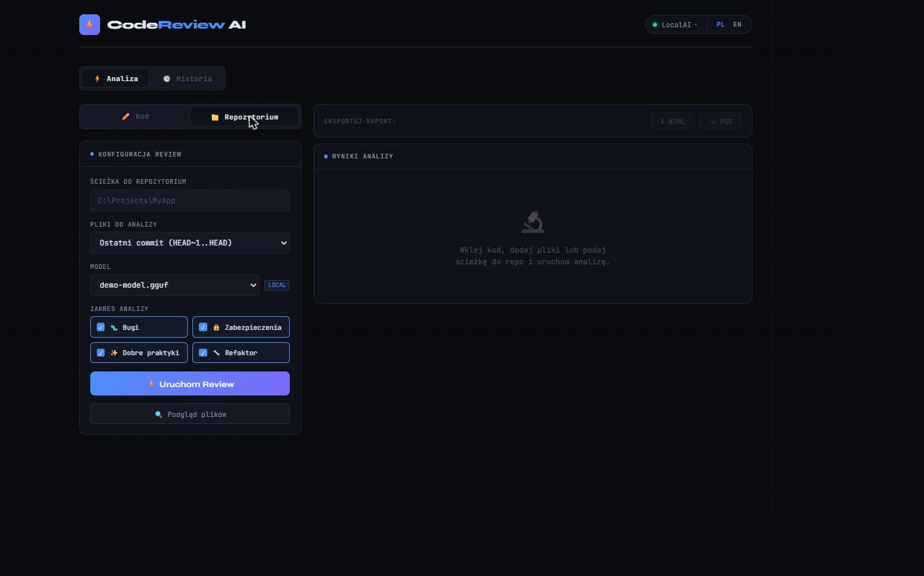Click the ZAKRES ANALIZY label
924x576 pixels.
tap(120, 309)
